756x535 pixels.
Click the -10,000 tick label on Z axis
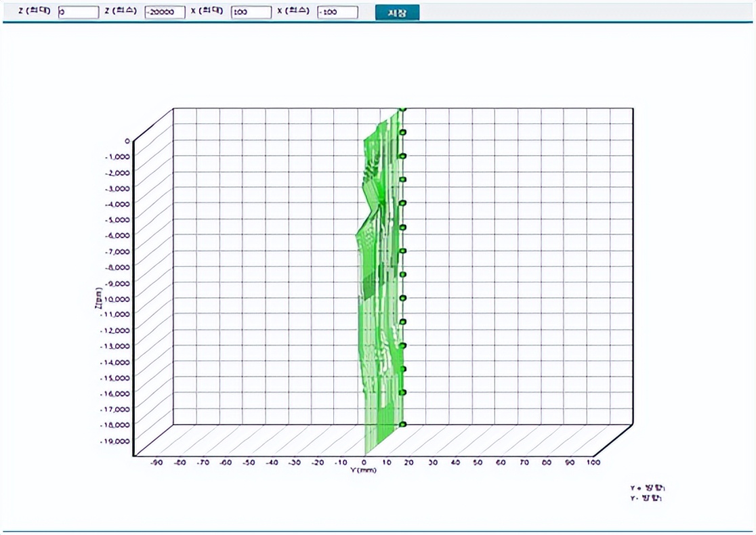pyautogui.click(x=116, y=299)
